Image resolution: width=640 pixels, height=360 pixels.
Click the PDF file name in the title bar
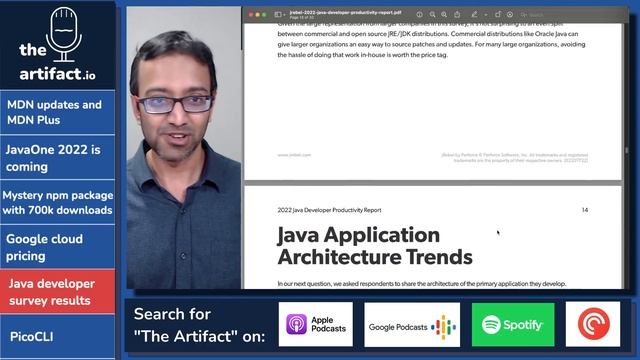pos(345,13)
